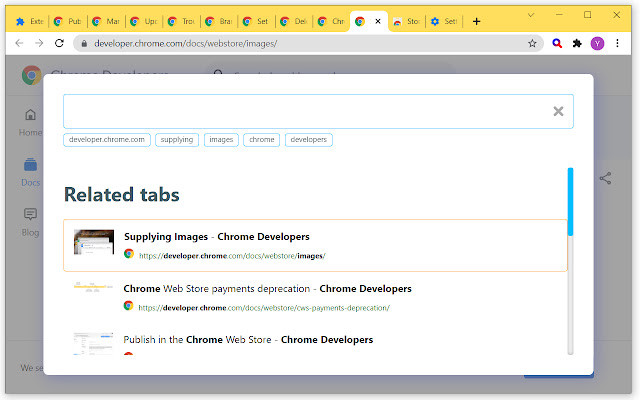The width and height of the screenshot is (640, 400).
Task: Click the developer.chrome.com keyword chip
Action: pyautogui.click(x=107, y=140)
